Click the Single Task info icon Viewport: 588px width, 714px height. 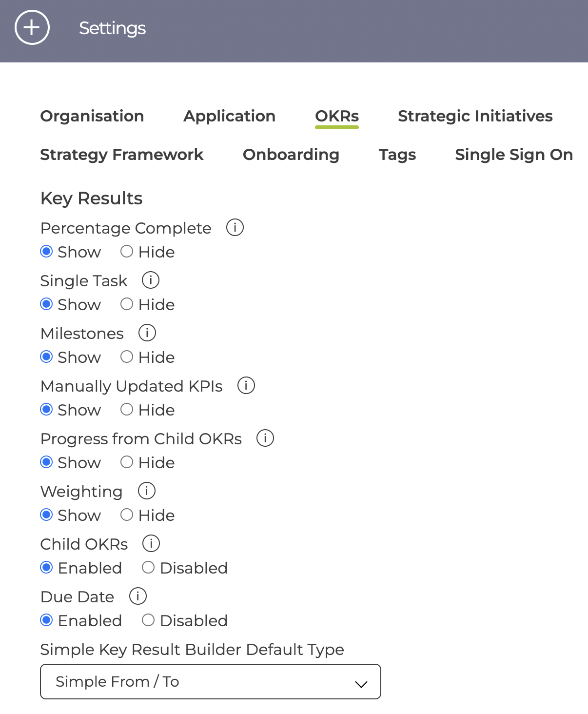(151, 280)
